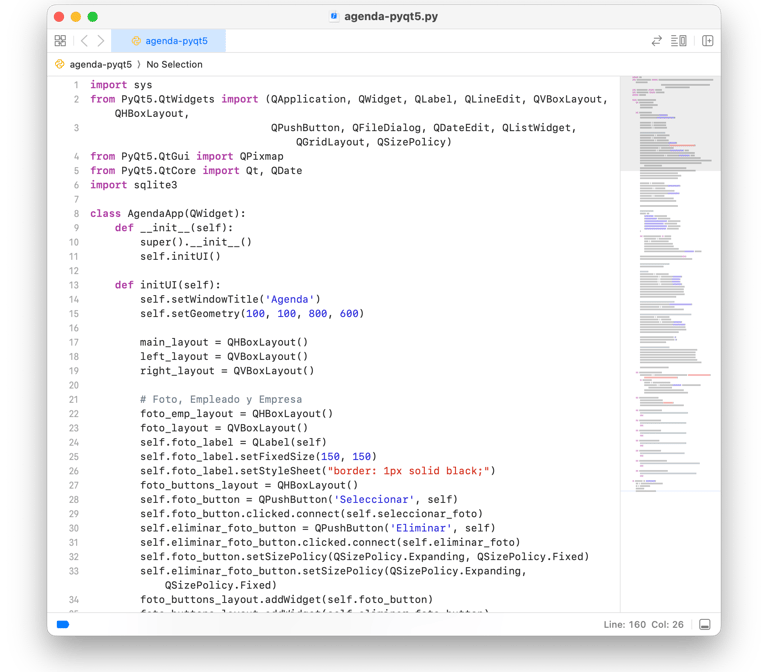Click 'foto_emp_layout' on line 22
The height and width of the screenshot is (672, 768).
tap(187, 414)
